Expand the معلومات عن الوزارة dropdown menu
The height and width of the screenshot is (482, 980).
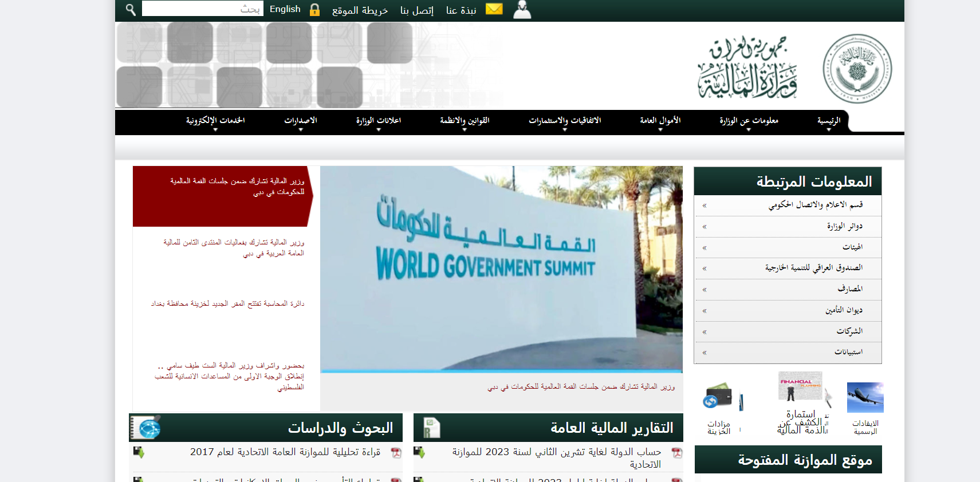[749, 121]
